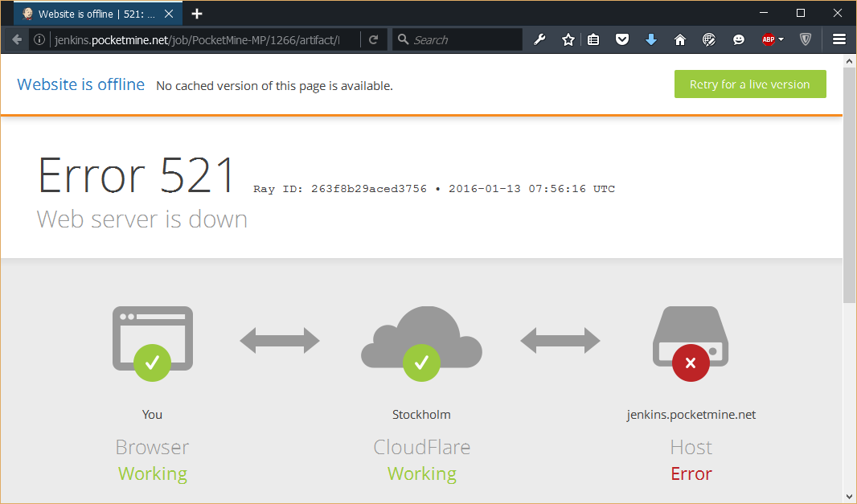Click the jenkins.pocketmine.net URL address bar
857x504 pixels.
click(201, 39)
